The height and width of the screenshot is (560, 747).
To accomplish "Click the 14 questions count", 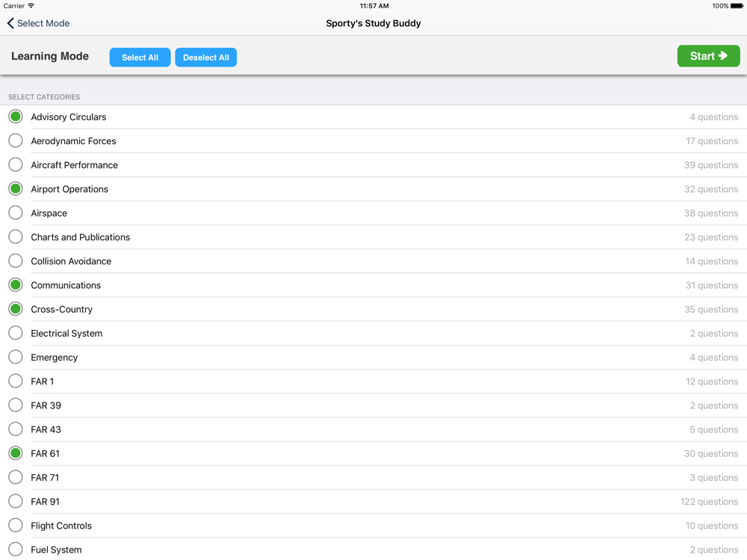I will point(712,261).
